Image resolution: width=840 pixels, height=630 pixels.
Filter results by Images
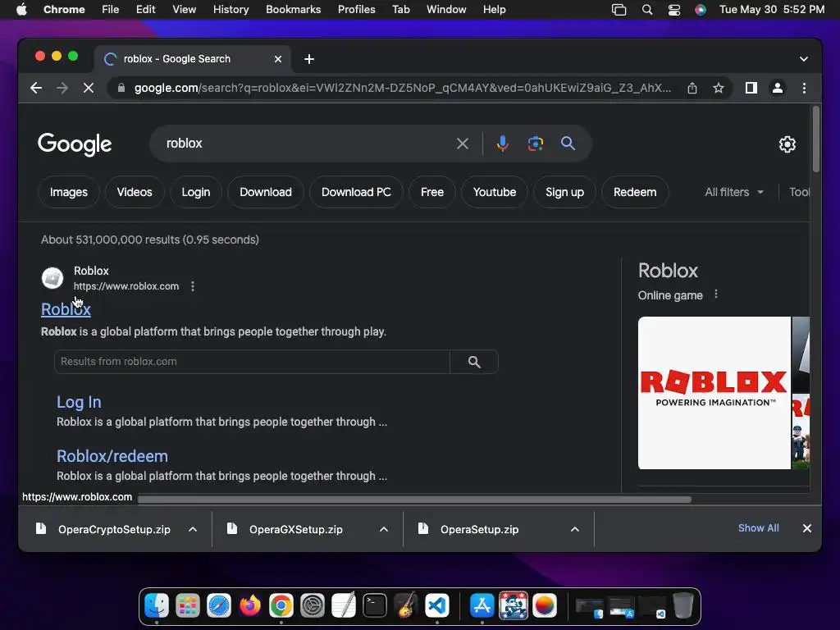click(x=69, y=192)
